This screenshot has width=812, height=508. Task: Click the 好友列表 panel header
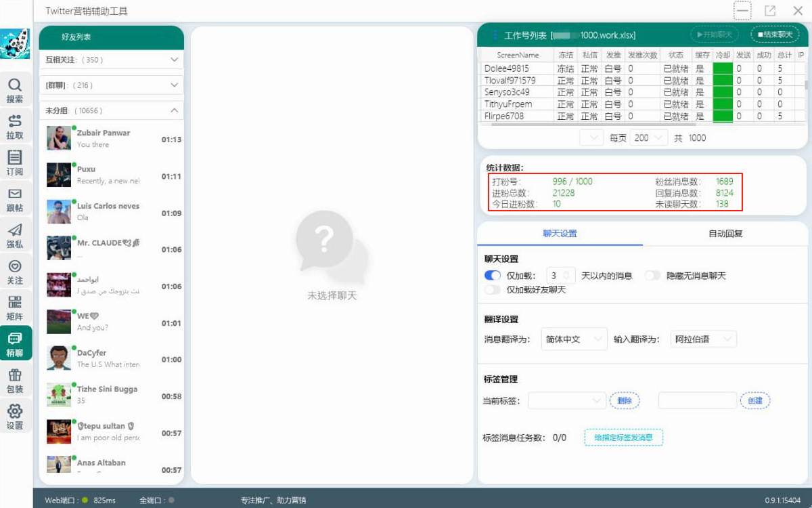112,37
